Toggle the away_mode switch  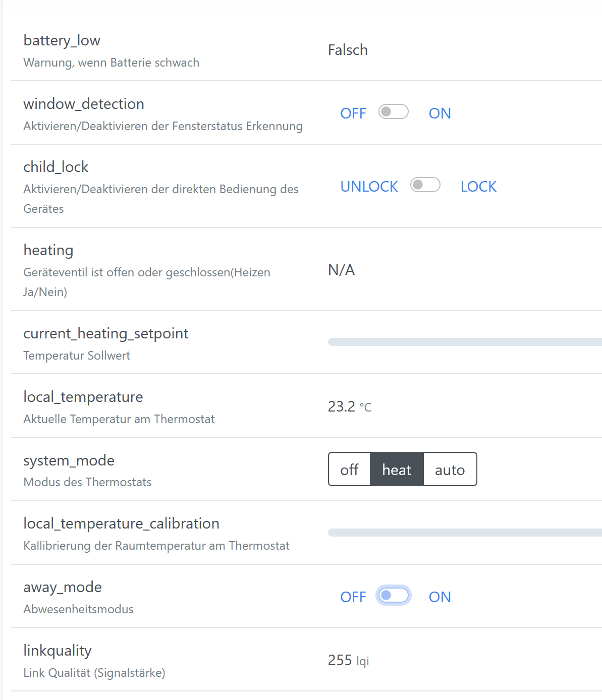pos(394,596)
